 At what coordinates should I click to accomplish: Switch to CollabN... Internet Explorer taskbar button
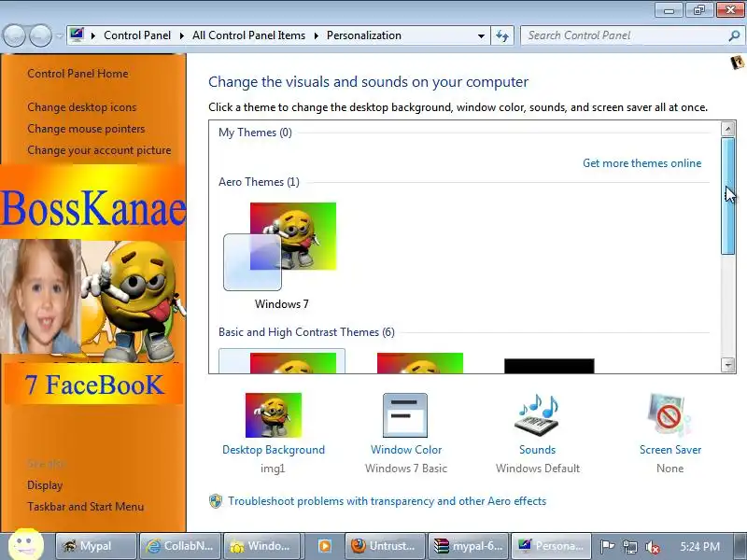click(x=180, y=546)
